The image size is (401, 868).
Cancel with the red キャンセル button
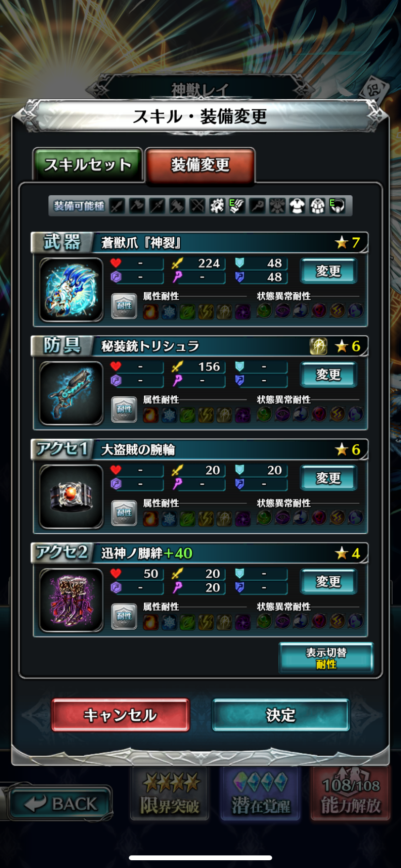tap(121, 715)
